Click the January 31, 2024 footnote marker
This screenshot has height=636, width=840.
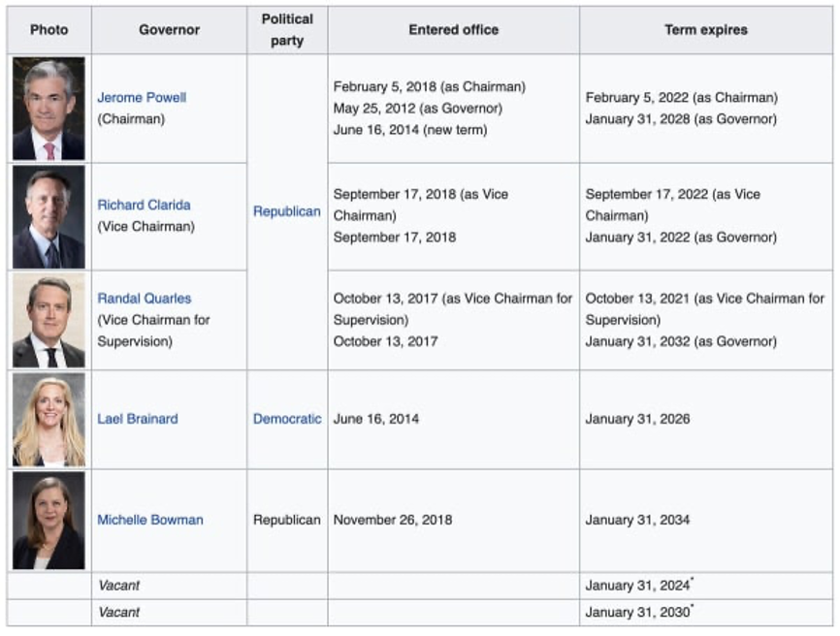click(693, 579)
